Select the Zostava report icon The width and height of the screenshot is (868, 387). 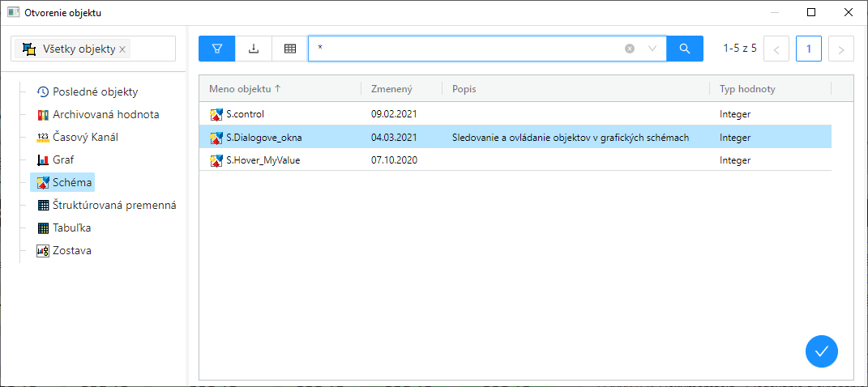pos(44,250)
